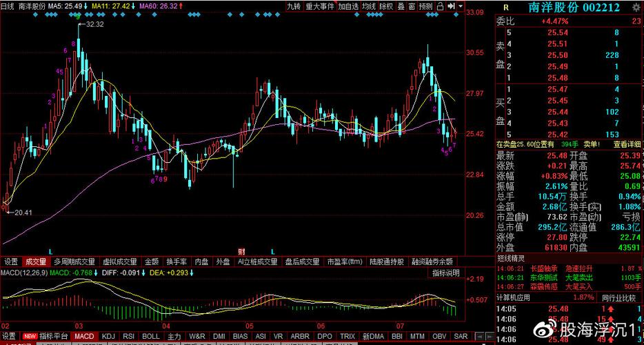Click 重大事件 major events button

[320, 6]
